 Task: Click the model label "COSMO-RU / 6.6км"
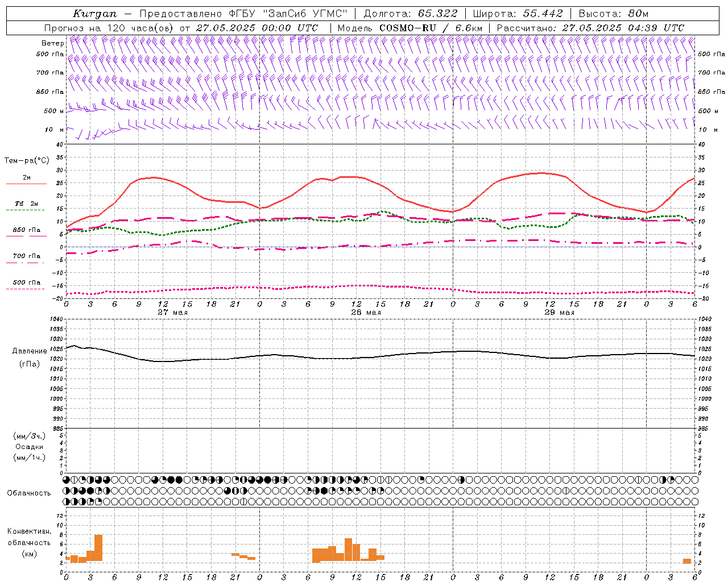click(x=431, y=28)
